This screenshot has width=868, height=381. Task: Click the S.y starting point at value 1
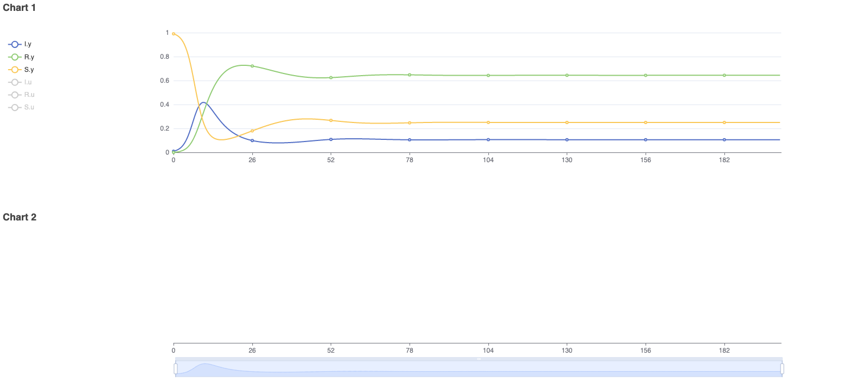[x=173, y=34]
